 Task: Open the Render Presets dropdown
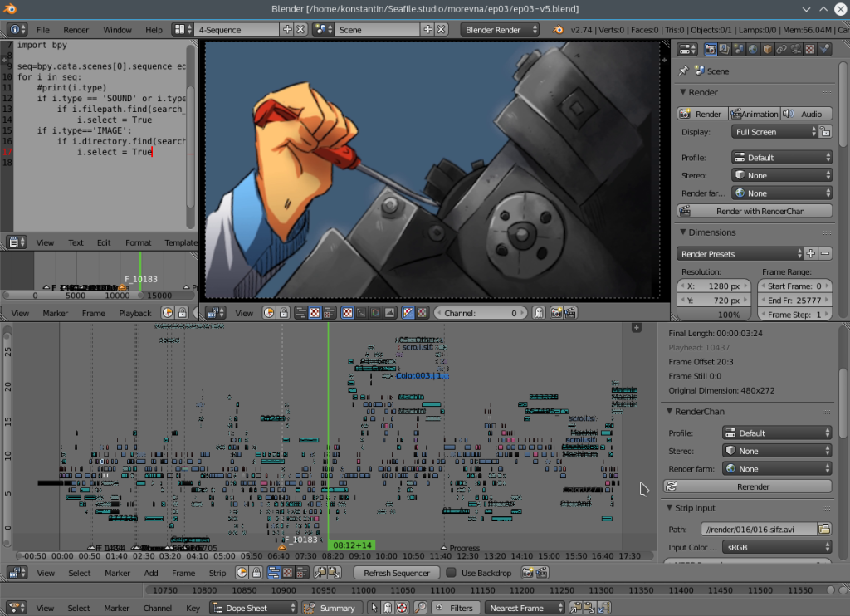(x=740, y=254)
